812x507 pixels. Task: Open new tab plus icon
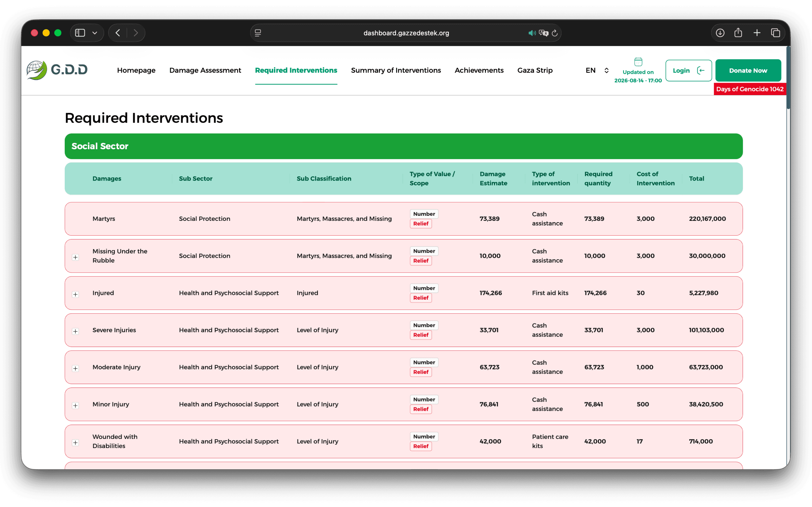pos(756,33)
